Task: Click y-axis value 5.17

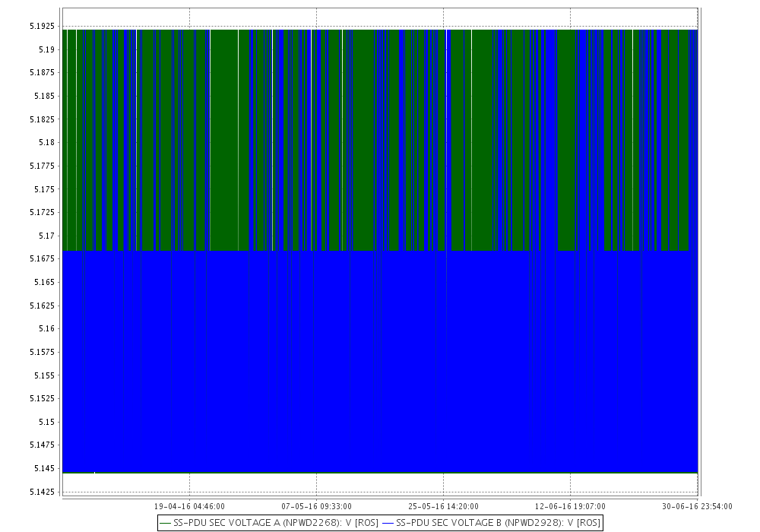Action: [47, 236]
